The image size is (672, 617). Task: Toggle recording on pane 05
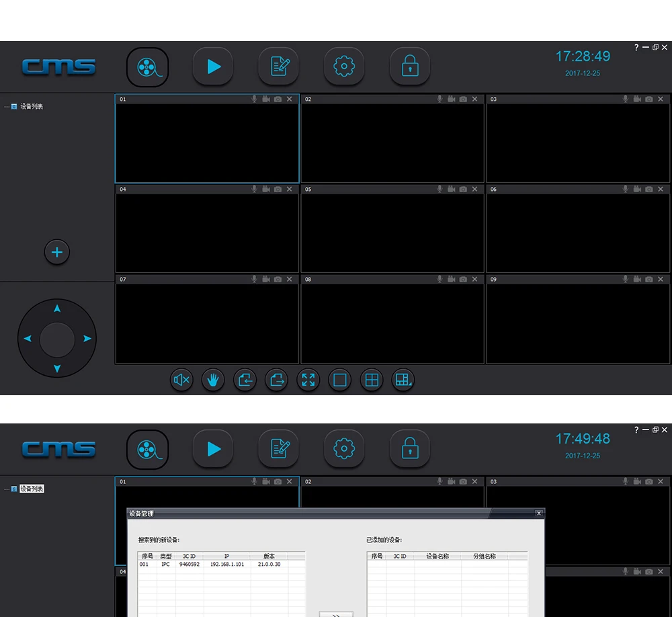pos(452,189)
